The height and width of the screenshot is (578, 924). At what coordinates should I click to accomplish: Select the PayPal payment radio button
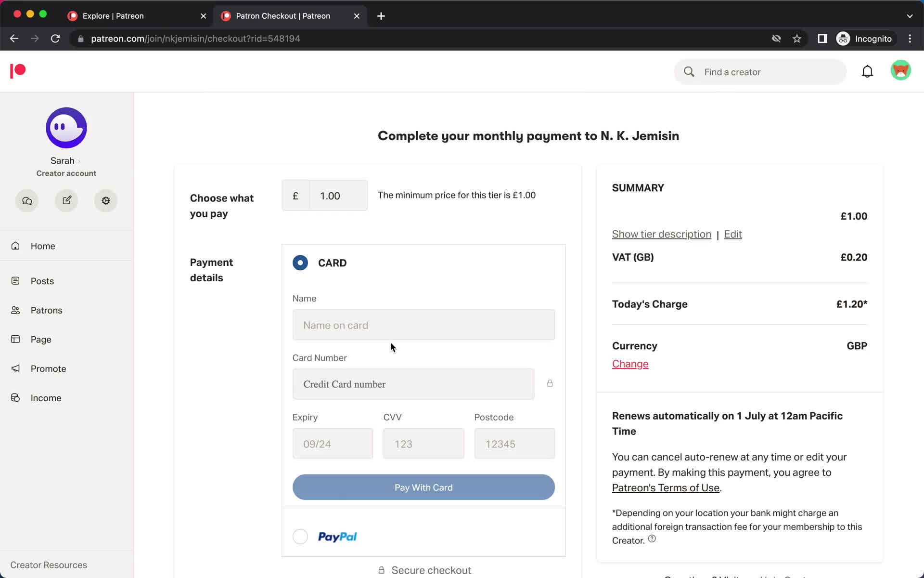300,536
